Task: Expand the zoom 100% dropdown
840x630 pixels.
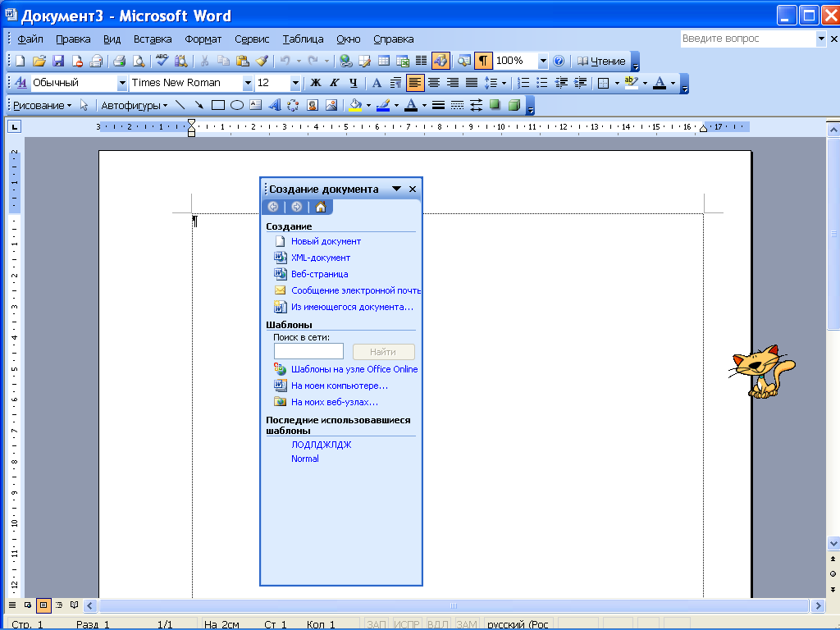Action: pyautogui.click(x=542, y=61)
